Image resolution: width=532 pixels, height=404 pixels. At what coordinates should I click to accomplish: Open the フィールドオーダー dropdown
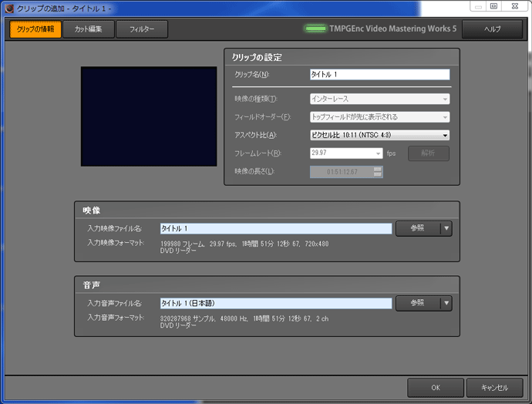(x=379, y=117)
